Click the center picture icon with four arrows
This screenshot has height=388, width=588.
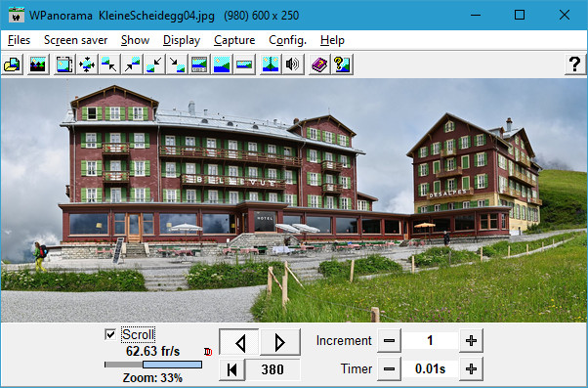(x=87, y=65)
